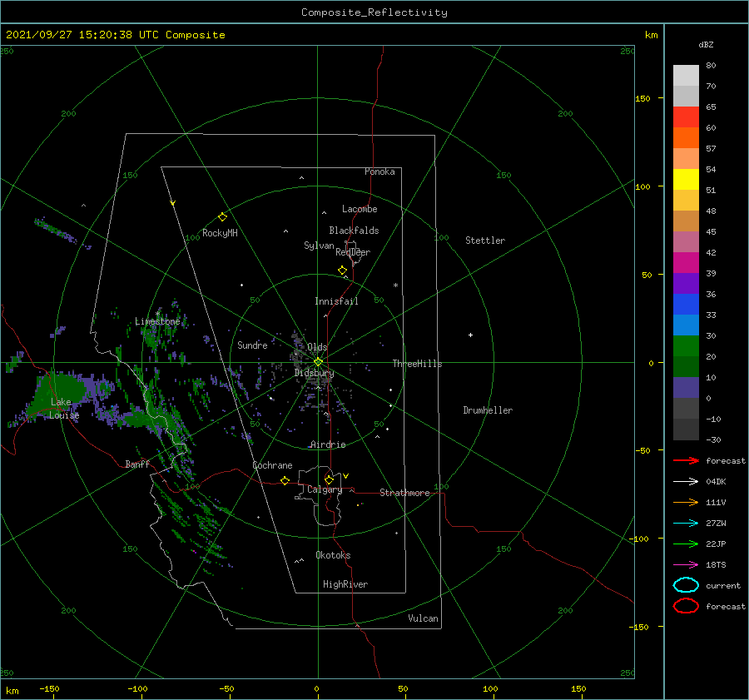
Task: Click the red forecast ellipse icon
Action: tap(686, 606)
